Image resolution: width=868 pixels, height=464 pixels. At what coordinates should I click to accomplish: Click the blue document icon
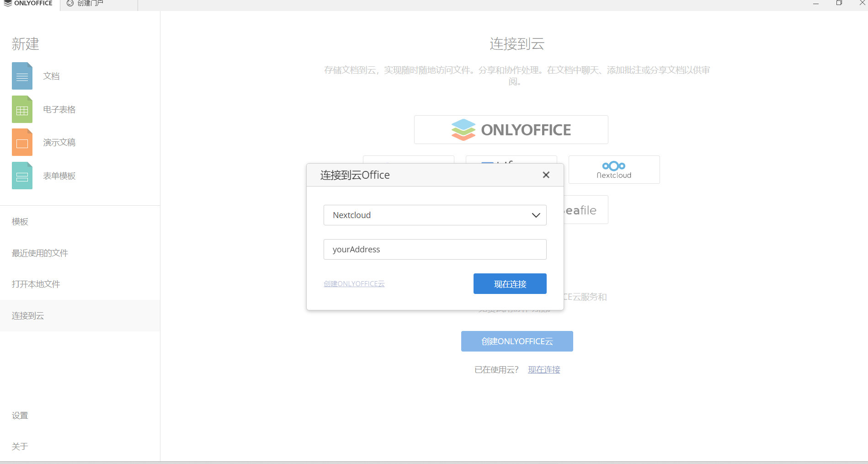coord(22,76)
